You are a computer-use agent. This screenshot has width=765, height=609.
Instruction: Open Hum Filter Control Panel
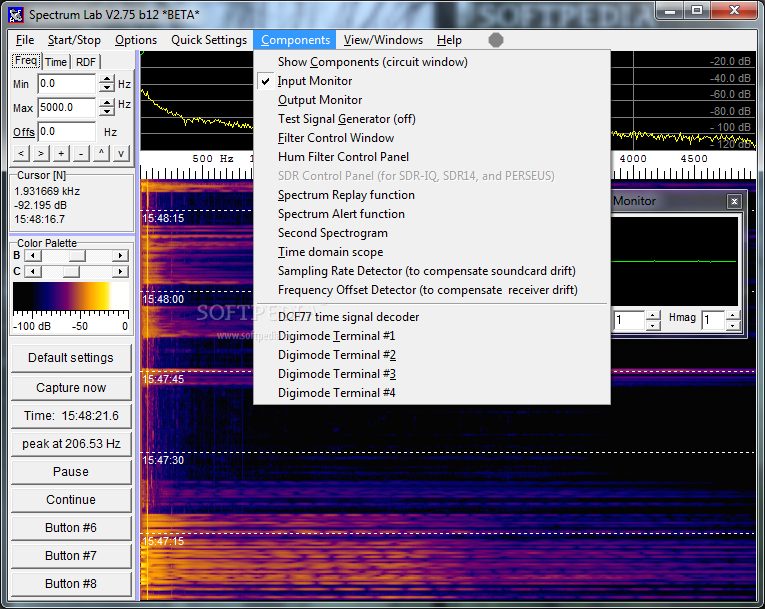pos(432,157)
